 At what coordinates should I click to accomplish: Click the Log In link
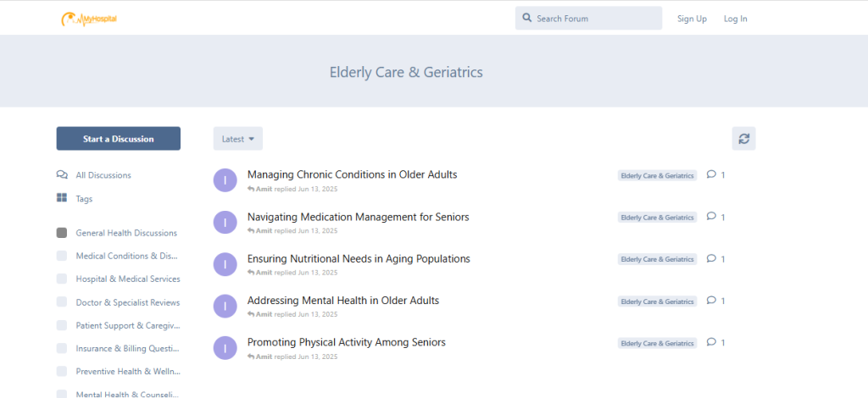pyautogui.click(x=735, y=19)
